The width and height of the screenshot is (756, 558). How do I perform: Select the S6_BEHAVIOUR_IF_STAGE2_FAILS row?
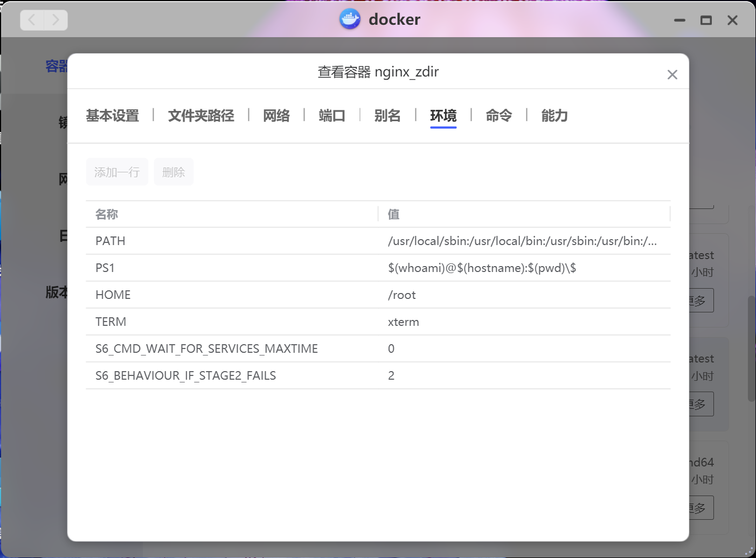[232, 376]
